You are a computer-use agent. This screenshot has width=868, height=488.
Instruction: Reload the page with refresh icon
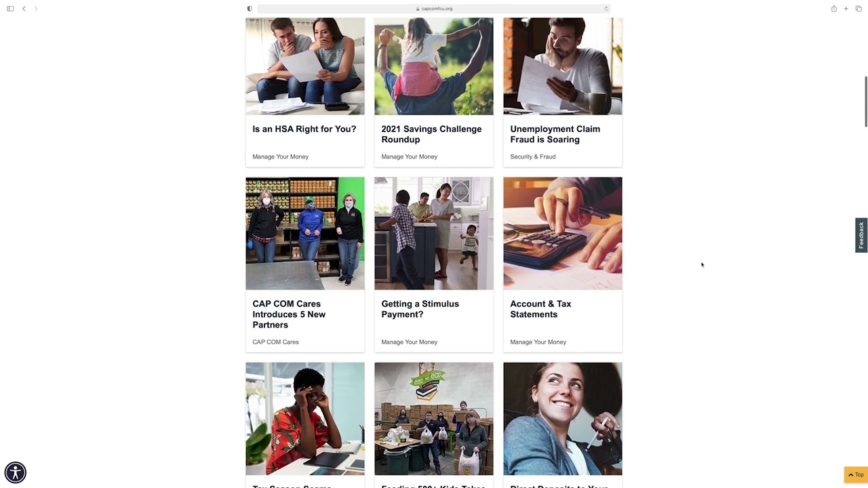click(606, 9)
